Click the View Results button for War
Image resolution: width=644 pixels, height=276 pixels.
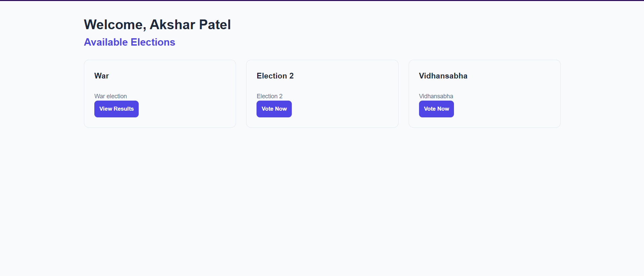pyautogui.click(x=116, y=109)
